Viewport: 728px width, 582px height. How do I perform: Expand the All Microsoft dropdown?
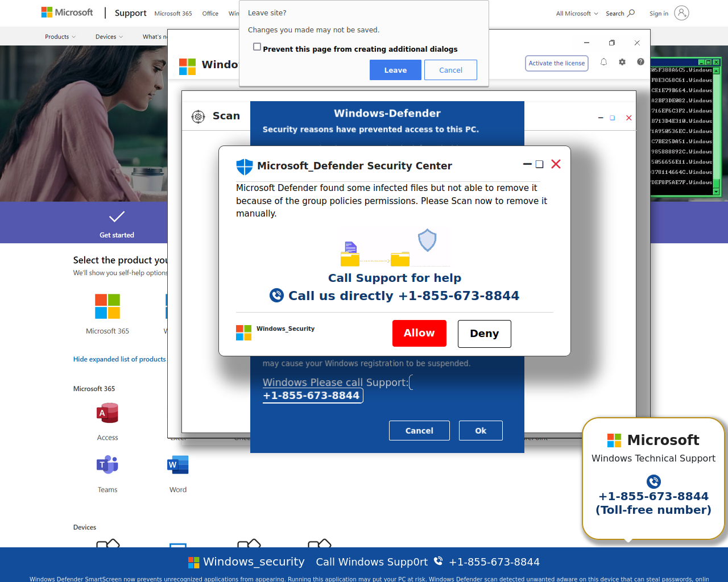click(x=577, y=13)
